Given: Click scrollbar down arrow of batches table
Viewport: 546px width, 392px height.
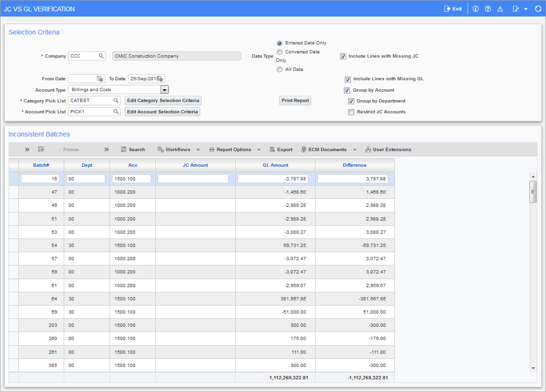Looking at the screenshot, I should coord(533,368).
